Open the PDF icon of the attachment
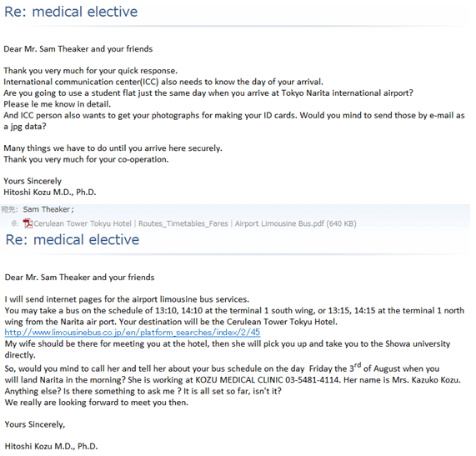Viewport: 476px width, 456px height. [x=28, y=223]
